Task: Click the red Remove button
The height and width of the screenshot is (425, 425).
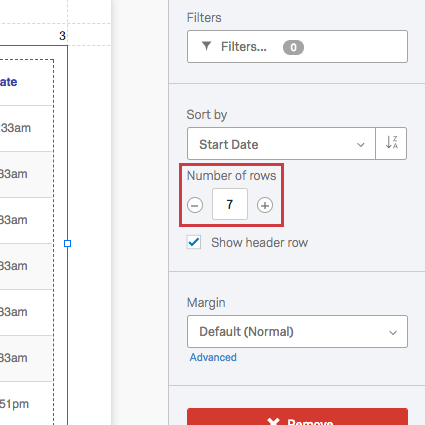Action: tap(297, 417)
